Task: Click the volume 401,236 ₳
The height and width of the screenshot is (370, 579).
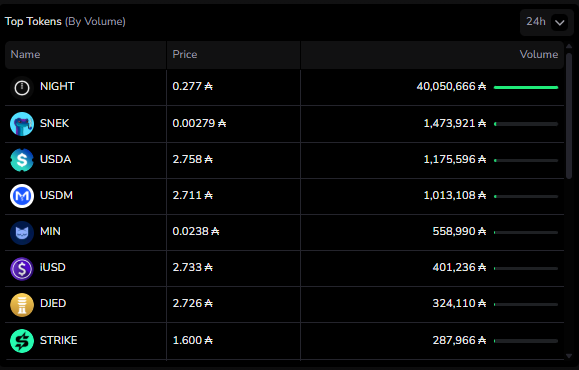Action: point(459,267)
